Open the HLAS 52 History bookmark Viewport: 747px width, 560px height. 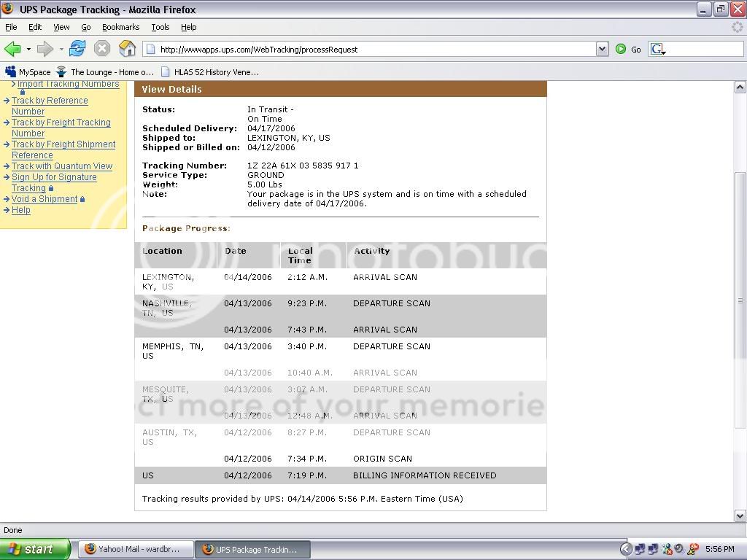coord(210,72)
